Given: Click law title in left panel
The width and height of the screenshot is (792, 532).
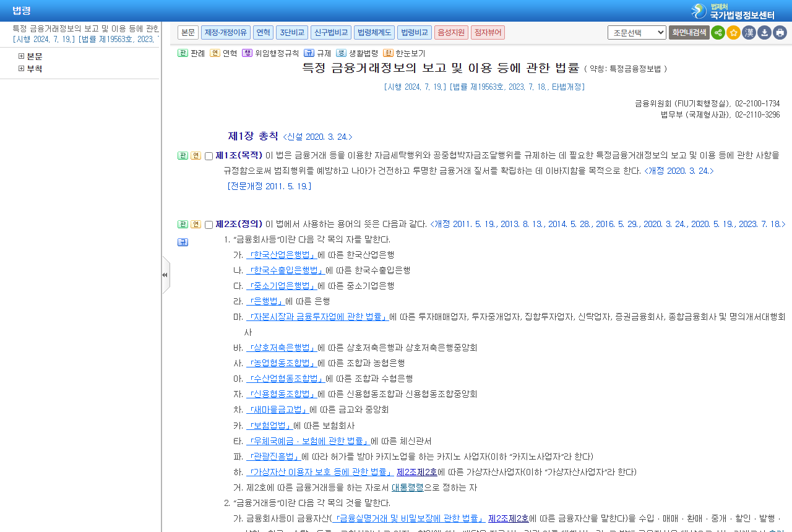Looking at the screenshot, I should [x=86, y=28].
